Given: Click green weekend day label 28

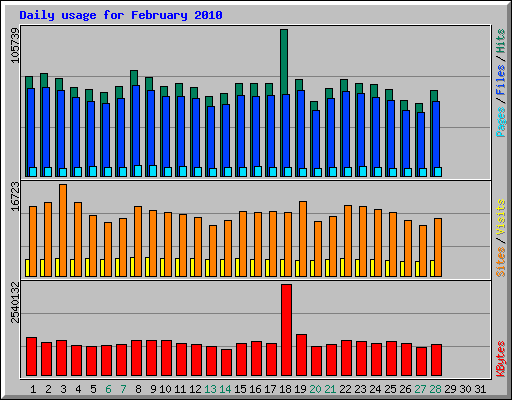Looking at the screenshot, I should 435,389.
